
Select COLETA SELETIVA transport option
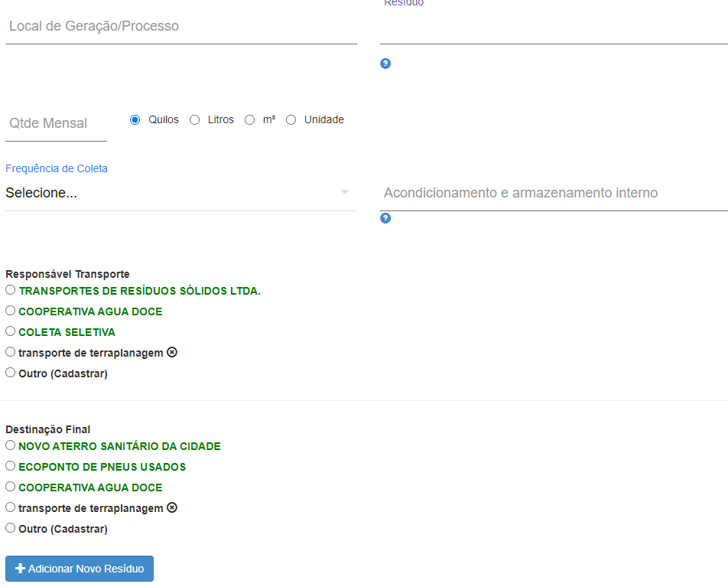tap(10, 331)
